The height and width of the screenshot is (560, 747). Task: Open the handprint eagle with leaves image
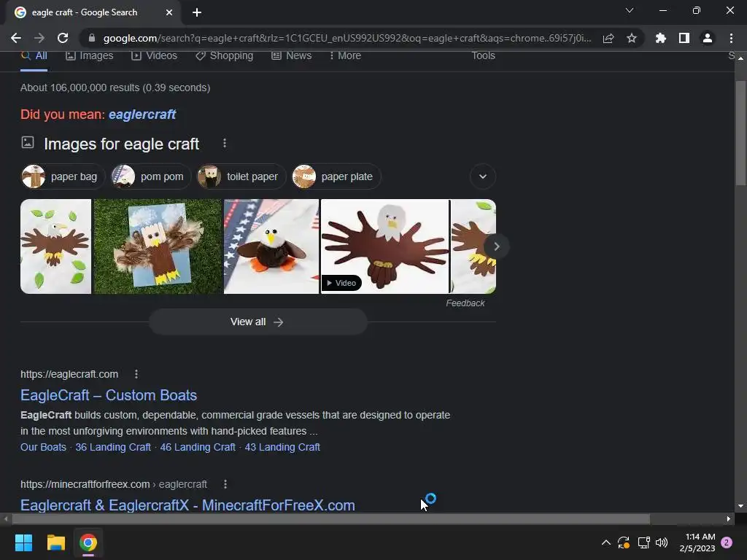click(x=55, y=246)
